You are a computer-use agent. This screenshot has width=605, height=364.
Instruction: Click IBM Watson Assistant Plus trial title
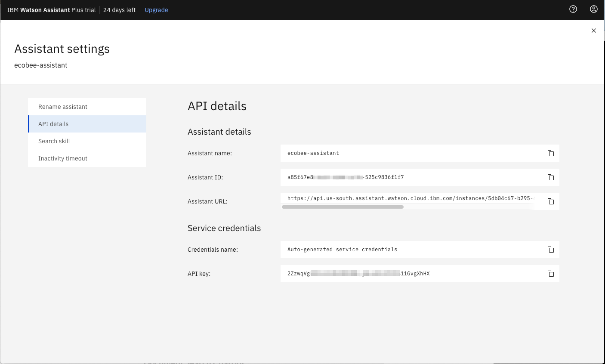point(52,10)
